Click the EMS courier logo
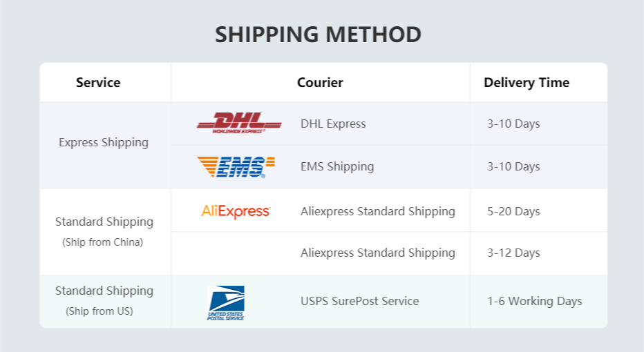The height and width of the screenshot is (352, 644). 236,166
